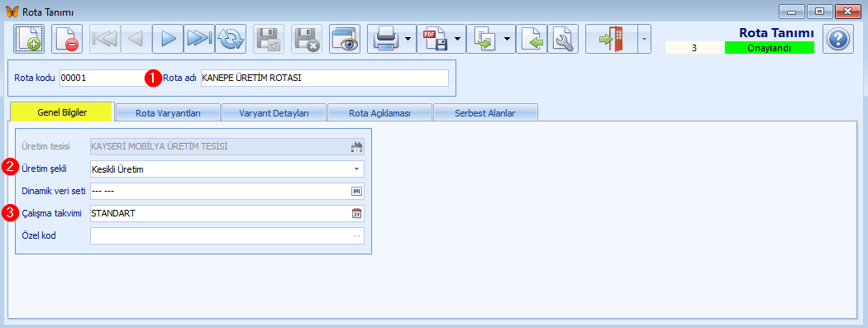Open the Rota Açıklaması tab
The height and width of the screenshot is (328, 868).
(379, 113)
